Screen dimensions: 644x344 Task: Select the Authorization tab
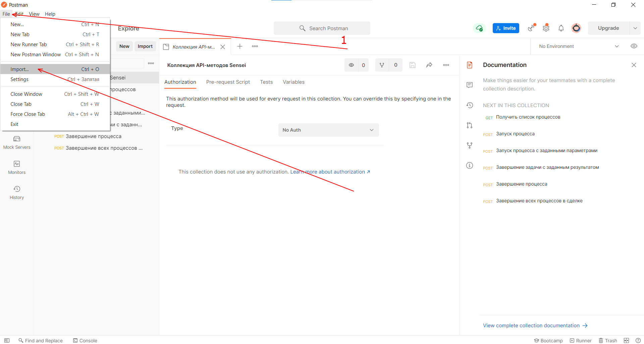pyautogui.click(x=180, y=82)
